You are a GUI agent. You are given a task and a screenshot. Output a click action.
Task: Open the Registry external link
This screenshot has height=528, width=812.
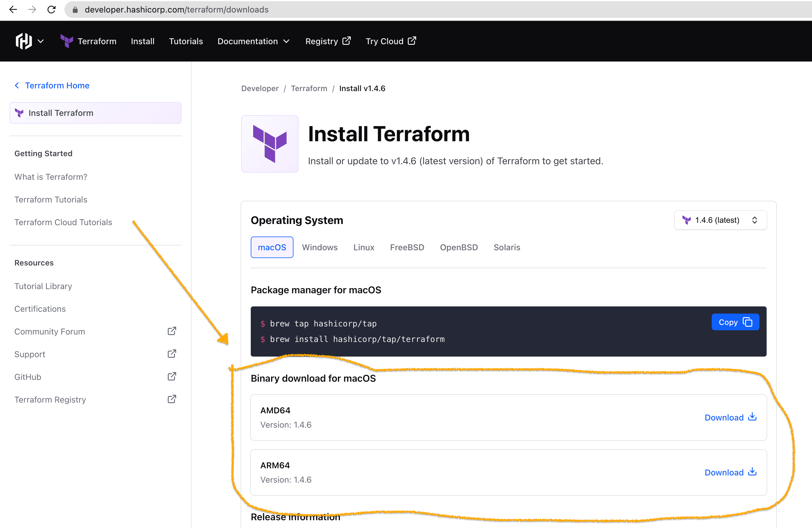pyautogui.click(x=328, y=41)
